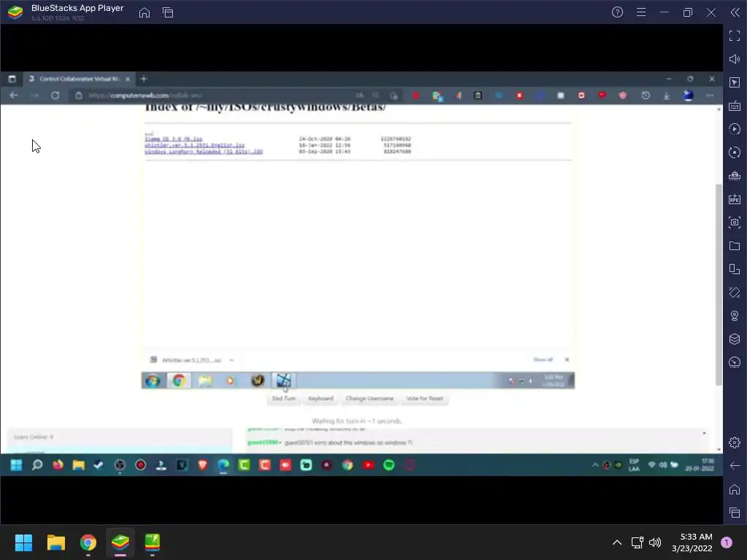Open the system volume speaker icon

(x=655, y=542)
